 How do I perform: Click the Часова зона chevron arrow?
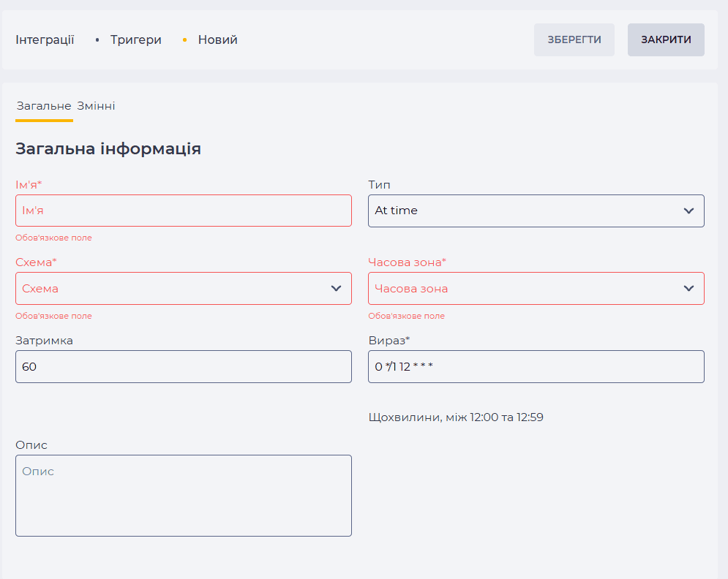click(x=688, y=289)
